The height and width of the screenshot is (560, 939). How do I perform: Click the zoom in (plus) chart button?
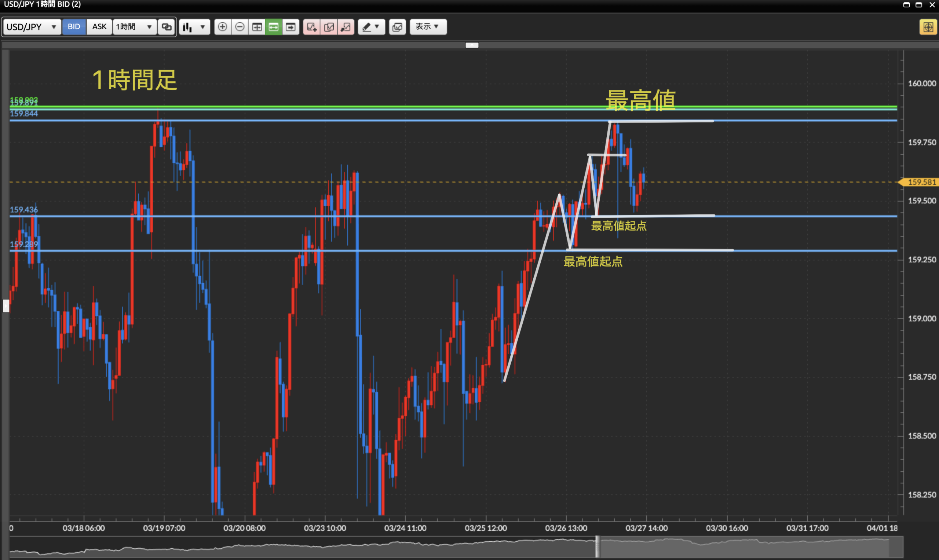point(222,27)
